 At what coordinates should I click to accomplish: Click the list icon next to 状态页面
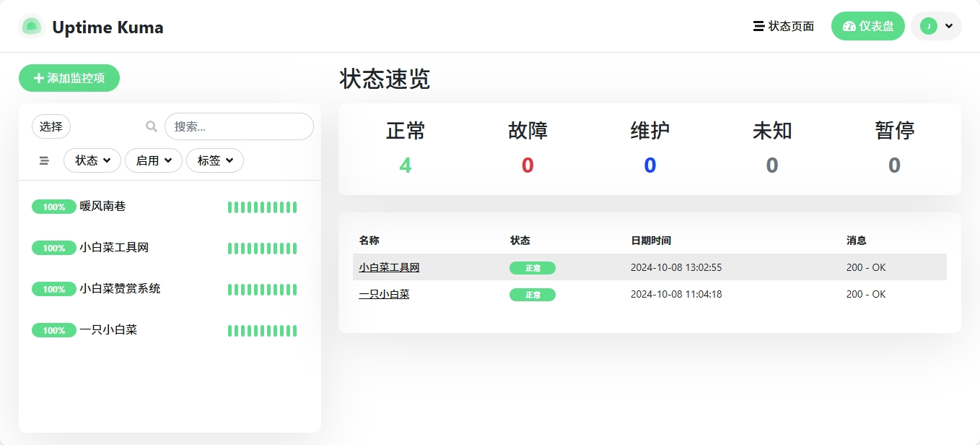click(x=757, y=25)
